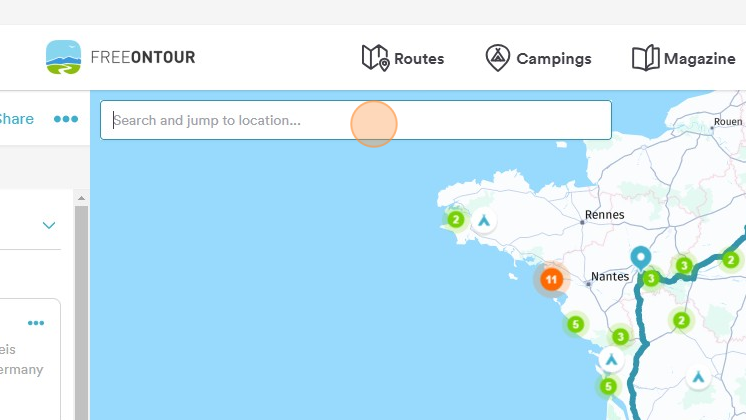Click the search and jump to location field
Screen dimensions: 746x420
pyautogui.click(x=355, y=120)
